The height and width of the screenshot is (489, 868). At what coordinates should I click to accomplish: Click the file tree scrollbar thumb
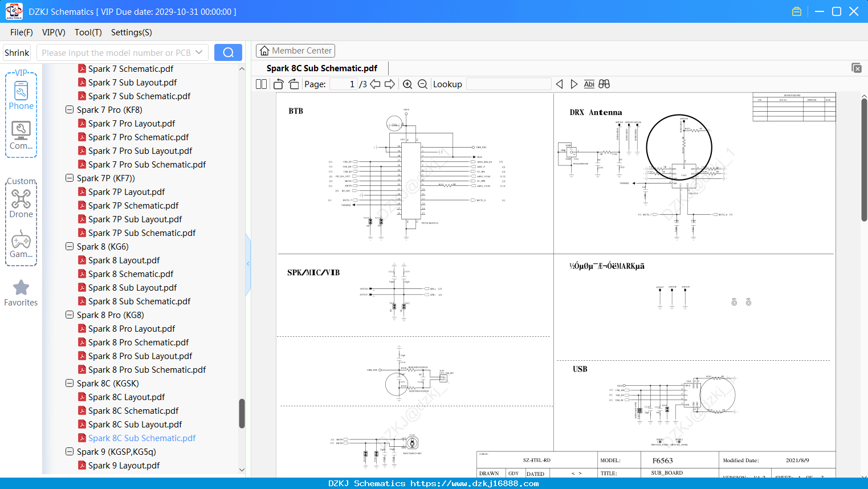tap(242, 413)
